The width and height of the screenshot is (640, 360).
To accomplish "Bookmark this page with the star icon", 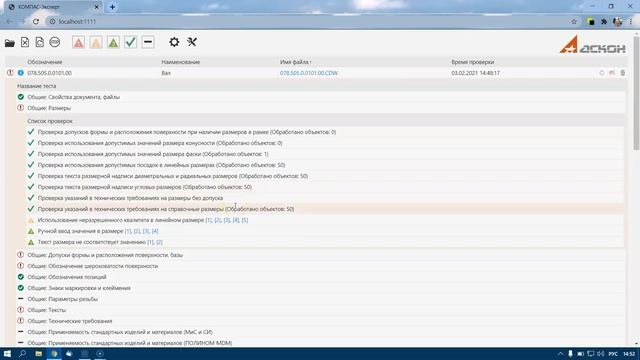I will click(574, 22).
